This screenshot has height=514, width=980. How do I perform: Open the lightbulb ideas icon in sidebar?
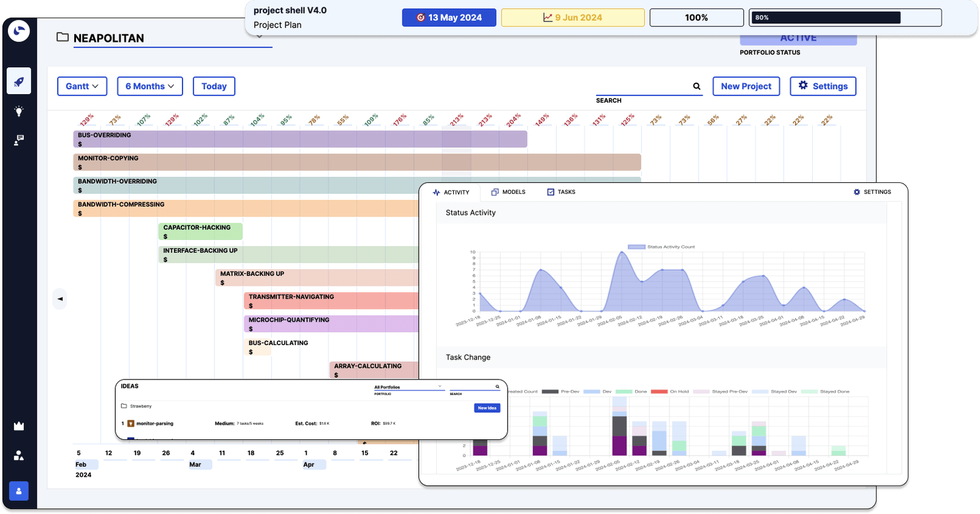pos(19,111)
